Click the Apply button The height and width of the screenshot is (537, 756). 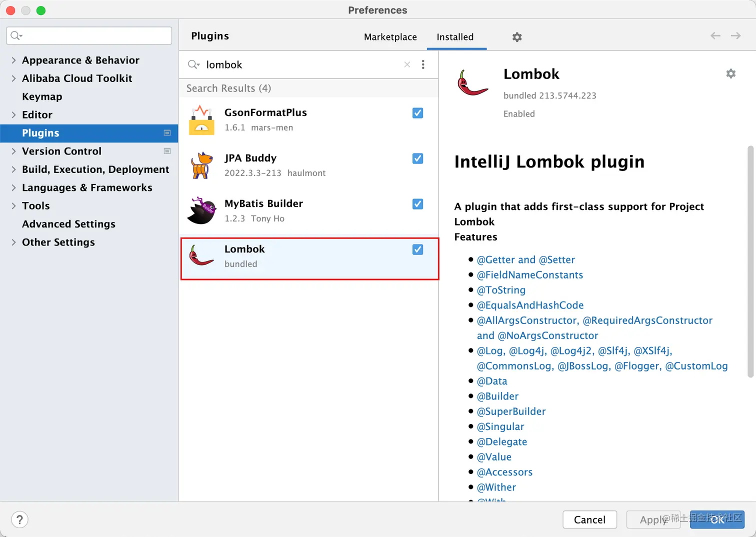tap(653, 519)
